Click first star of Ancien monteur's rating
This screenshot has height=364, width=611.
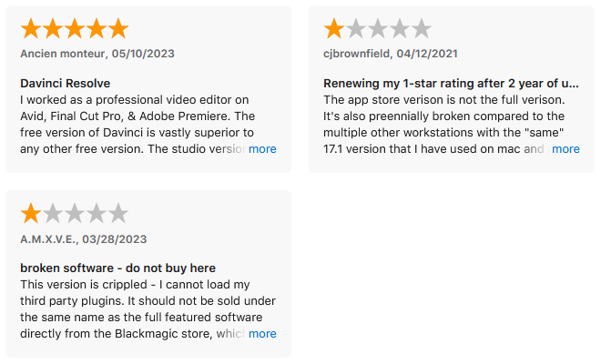click(x=31, y=29)
